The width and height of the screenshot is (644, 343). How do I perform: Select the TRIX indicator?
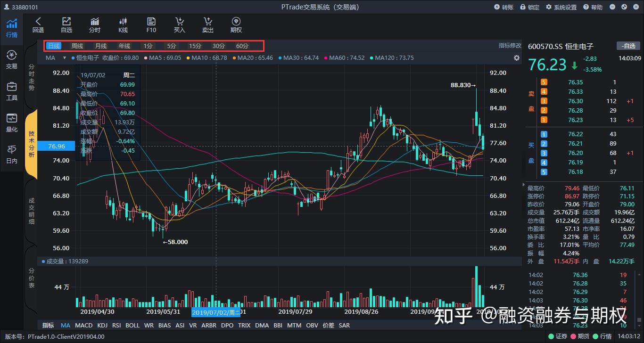click(x=244, y=325)
